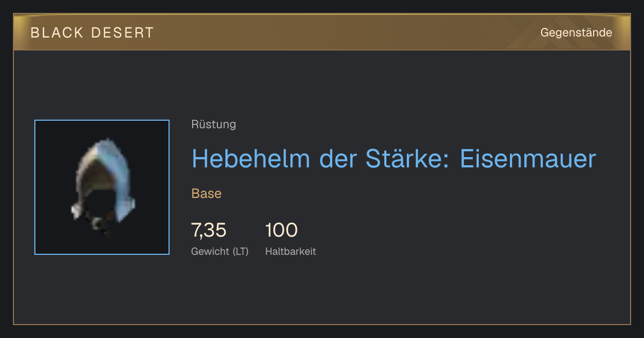Select the orange Base grade label
644x338 pixels.
tap(207, 193)
